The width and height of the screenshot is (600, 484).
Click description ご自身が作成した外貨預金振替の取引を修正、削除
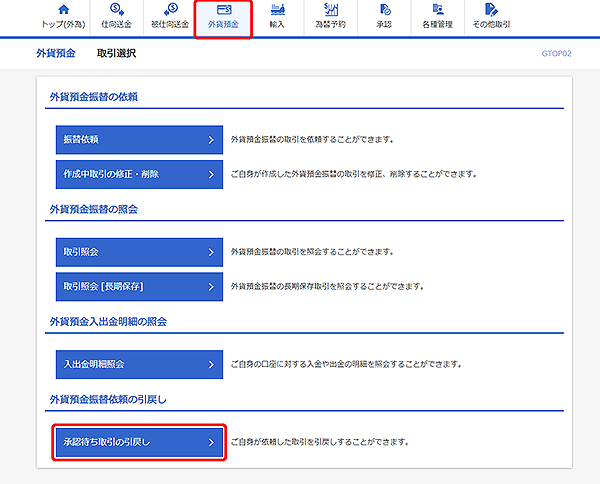(354, 174)
